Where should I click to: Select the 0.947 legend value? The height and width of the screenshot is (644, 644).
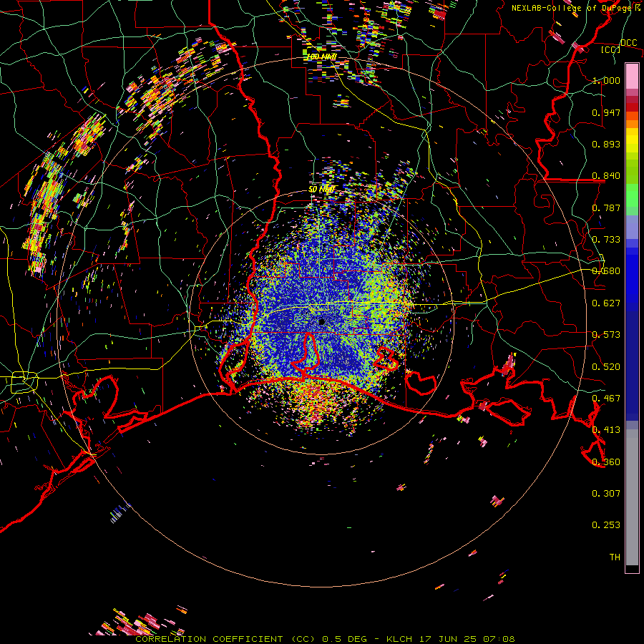coord(606,112)
